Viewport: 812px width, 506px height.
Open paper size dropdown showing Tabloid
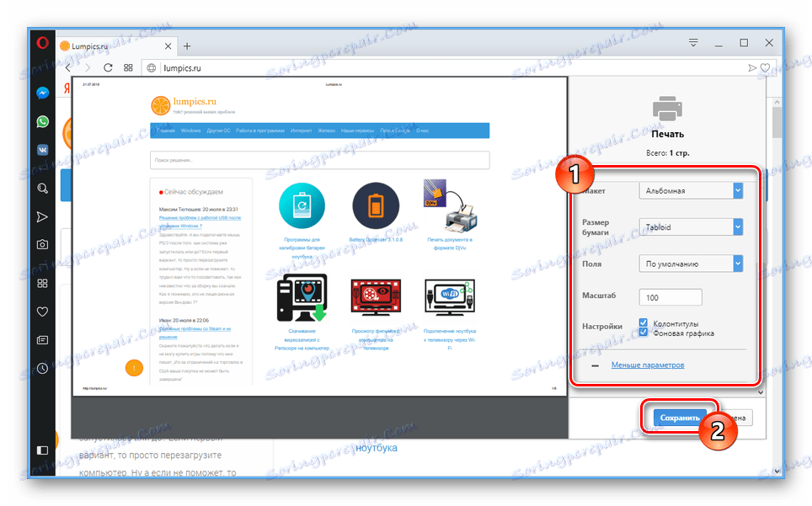(691, 227)
